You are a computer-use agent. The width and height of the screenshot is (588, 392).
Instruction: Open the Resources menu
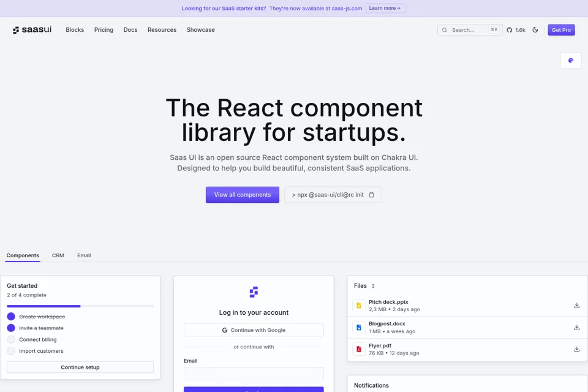click(x=162, y=29)
